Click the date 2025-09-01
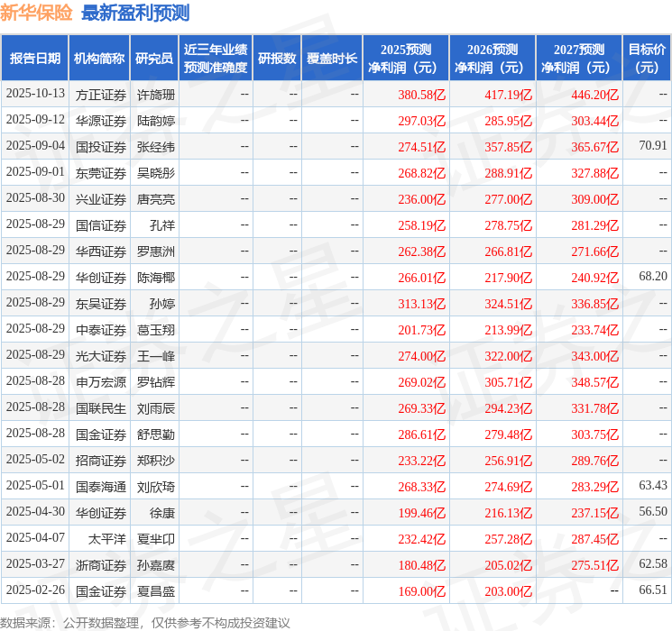The image size is (672, 631). click(x=35, y=172)
